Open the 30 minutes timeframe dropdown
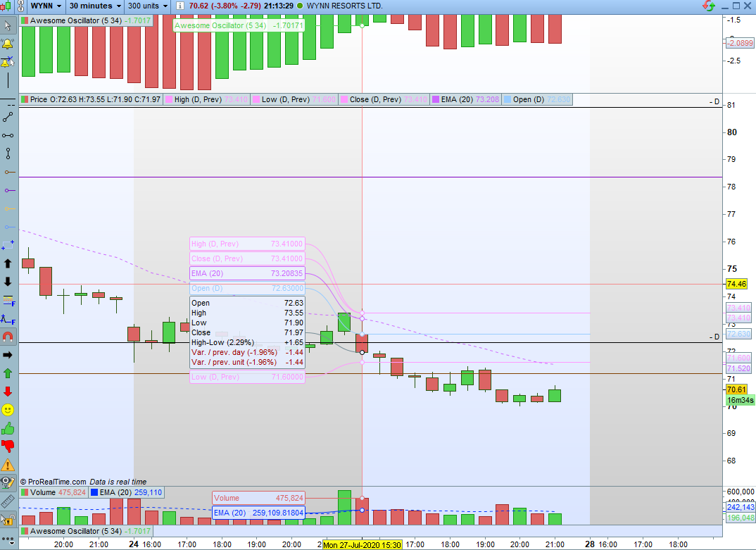756x550 pixels. coord(95,6)
